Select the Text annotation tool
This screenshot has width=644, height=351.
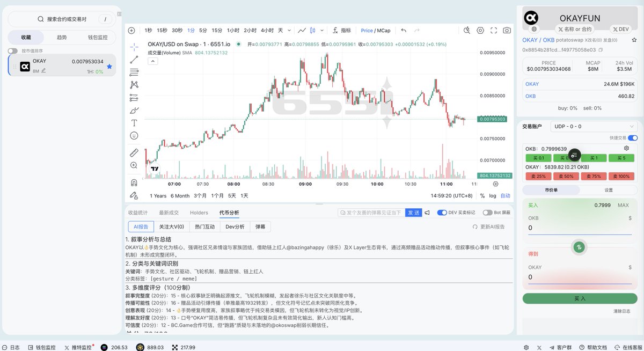coord(134,123)
